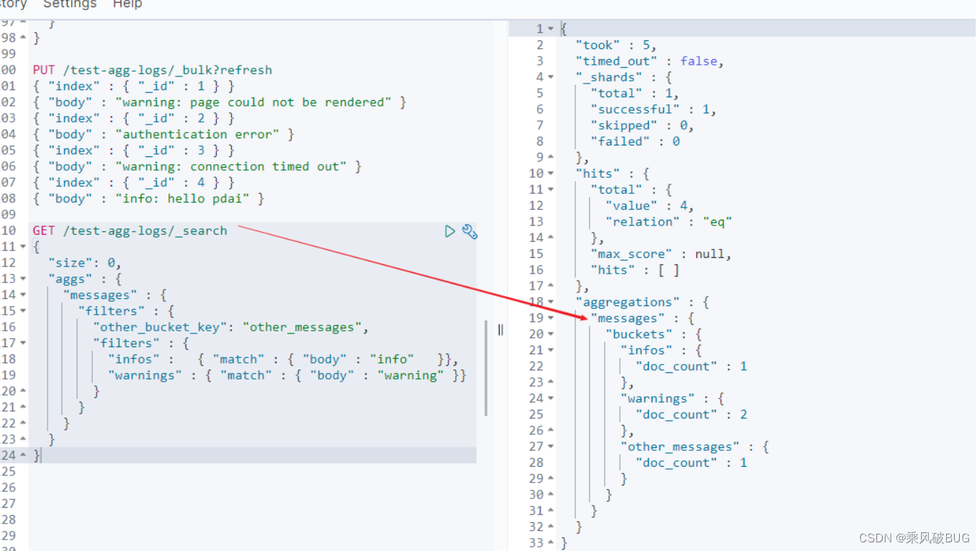
Task: Collapse the "buckets" block in response
Action: 551,334
